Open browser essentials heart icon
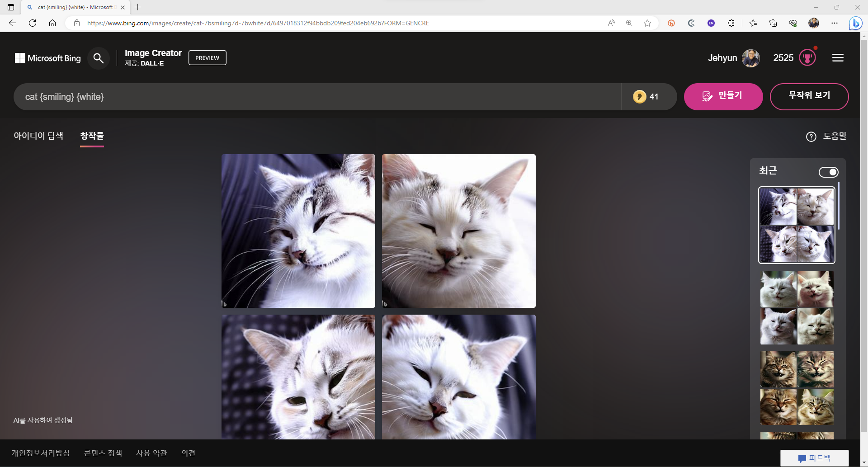This screenshot has width=868, height=467. click(x=793, y=23)
